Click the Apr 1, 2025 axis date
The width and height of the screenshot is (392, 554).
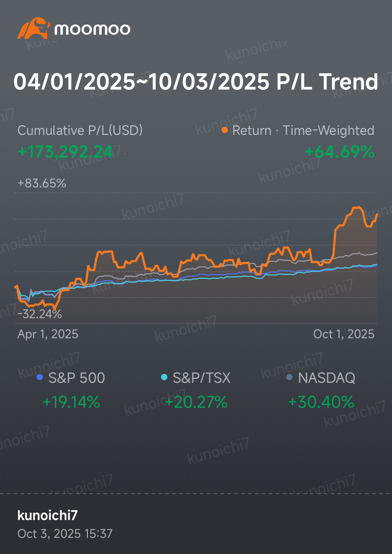point(48,334)
